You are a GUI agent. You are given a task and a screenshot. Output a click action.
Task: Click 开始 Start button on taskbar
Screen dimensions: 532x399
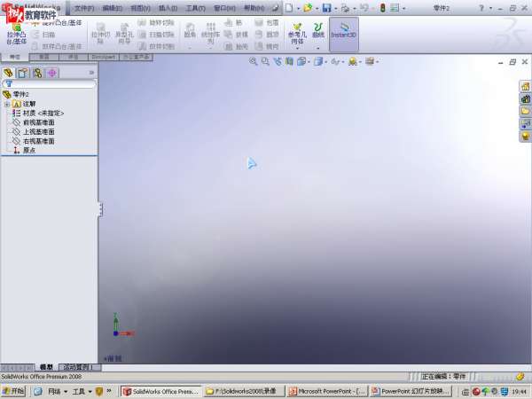tap(13, 391)
